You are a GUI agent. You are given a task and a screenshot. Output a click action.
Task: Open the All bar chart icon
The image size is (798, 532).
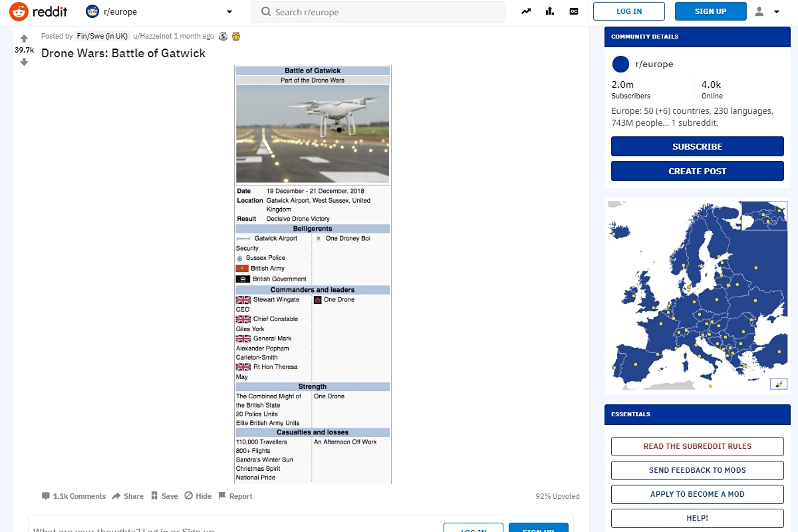pos(550,11)
